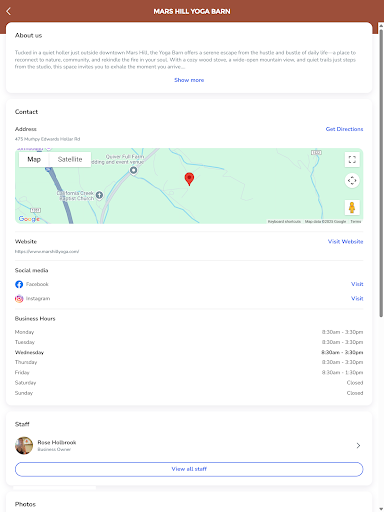
Task: Go back using the header arrow
Action: [x=9, y=11]
